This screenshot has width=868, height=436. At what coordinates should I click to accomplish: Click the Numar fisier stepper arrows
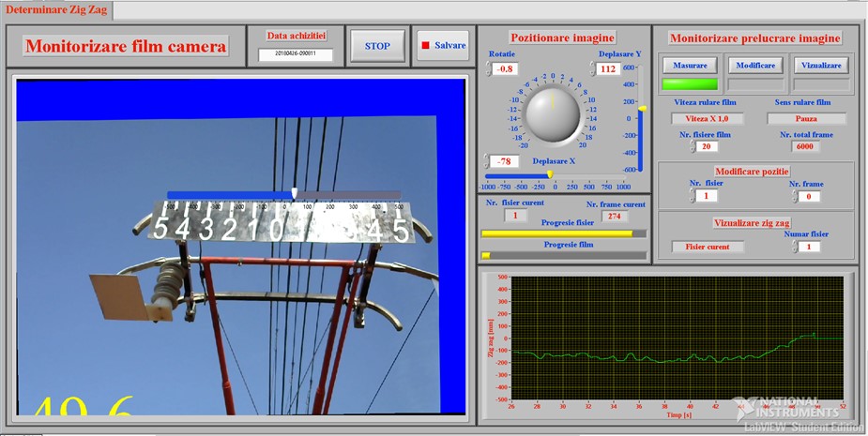pos(796,247)
